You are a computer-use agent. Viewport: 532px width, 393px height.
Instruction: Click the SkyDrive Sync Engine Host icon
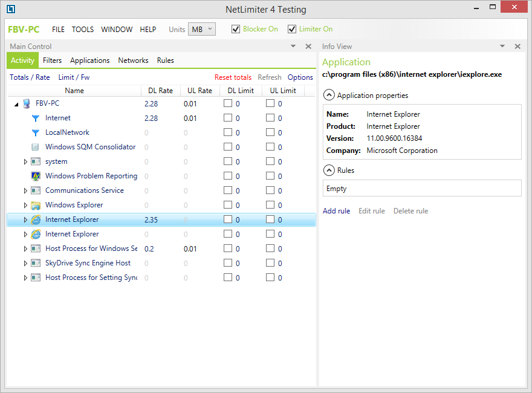coord(36,263)
